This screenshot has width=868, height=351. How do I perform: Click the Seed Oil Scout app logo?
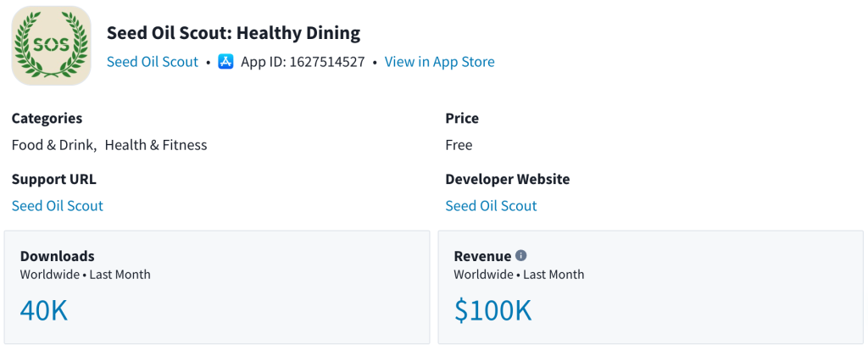tap(51, 45)
